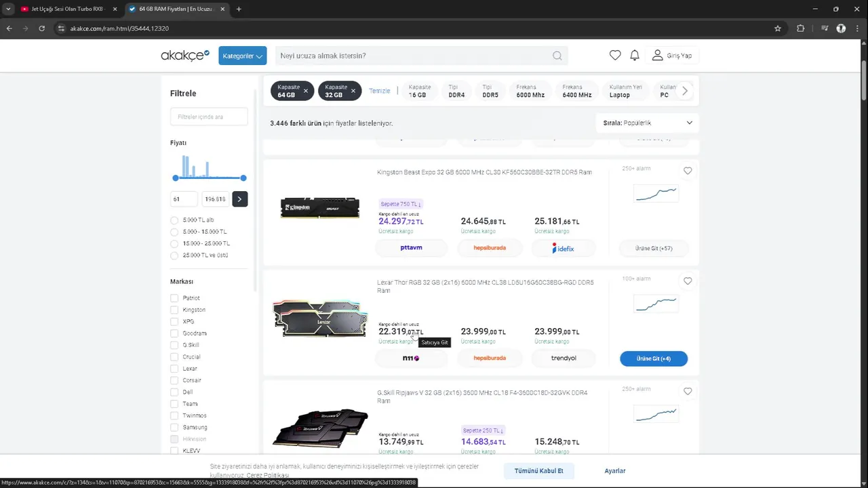This screenshot has height=488, width=868.
Task: Open the n11 seller logo
Action: 411,358
